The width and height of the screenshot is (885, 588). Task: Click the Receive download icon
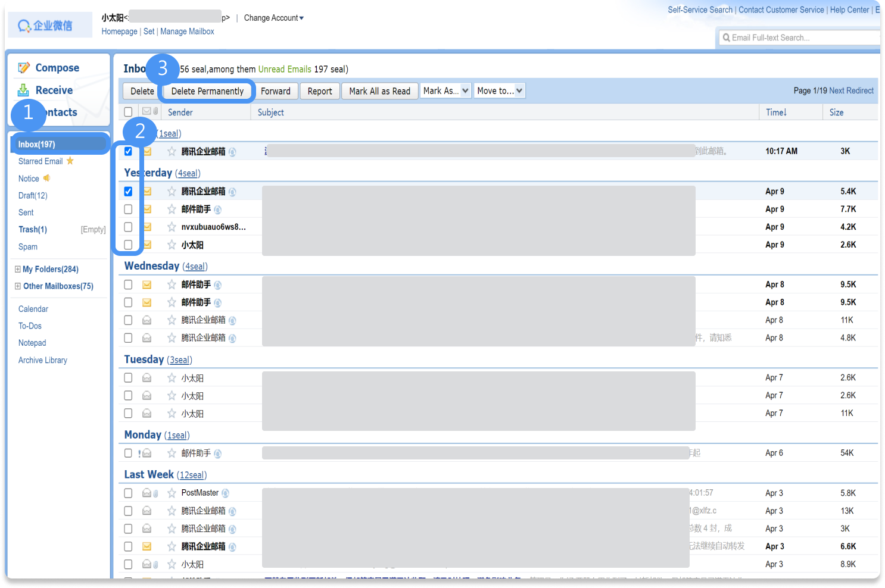click(23, 90)
